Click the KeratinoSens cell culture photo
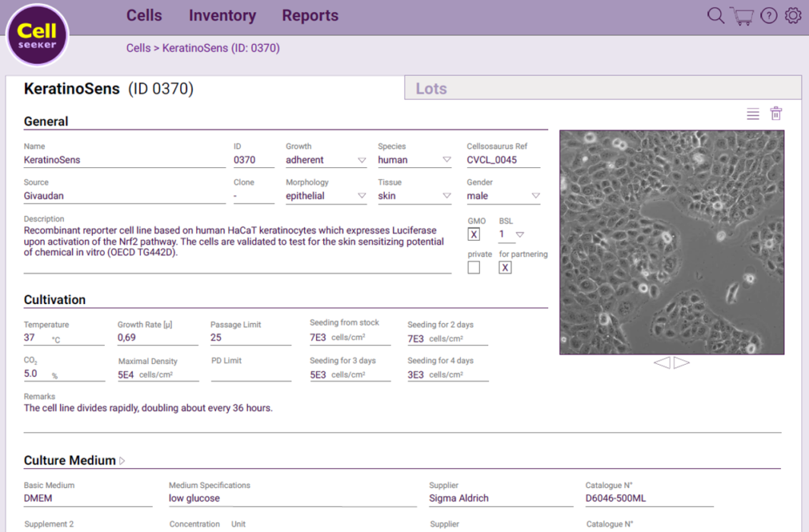This screenshot has width=809, height=532. tap(672, 241)
